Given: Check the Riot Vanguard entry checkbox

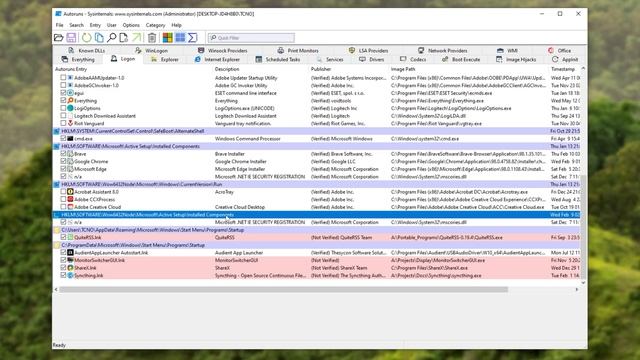Looking at the screenshot, I should click(x=63, y=123).
